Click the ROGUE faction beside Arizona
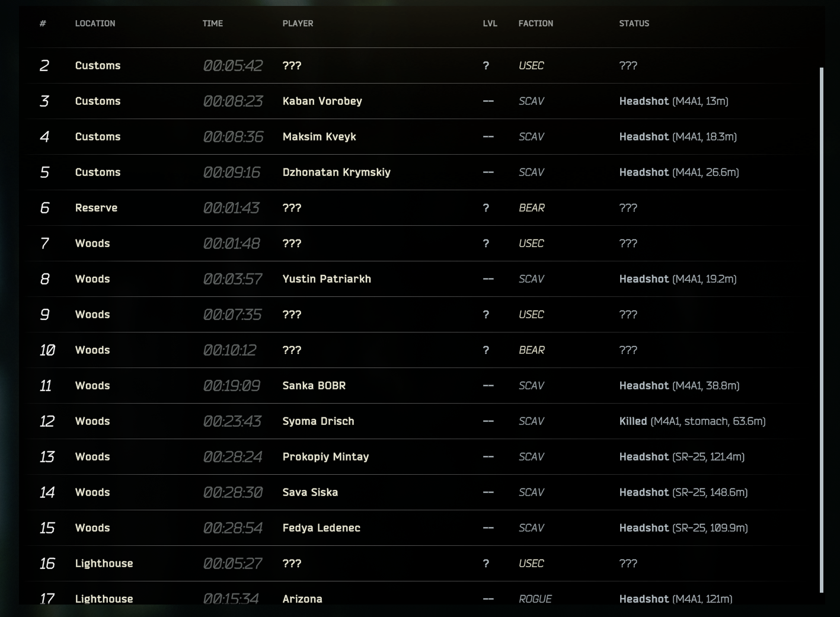Screen dimensions: 840x617 pyautogui.click(x=535, y=599)
